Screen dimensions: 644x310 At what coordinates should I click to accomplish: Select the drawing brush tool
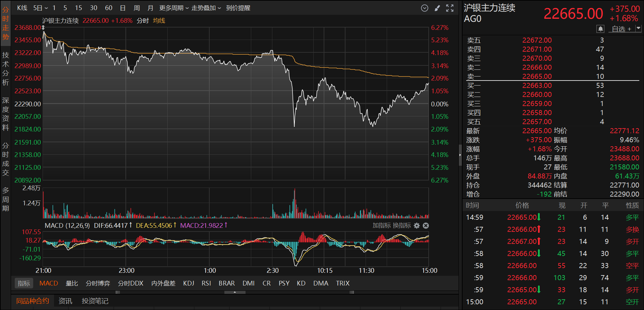(437, 8)
